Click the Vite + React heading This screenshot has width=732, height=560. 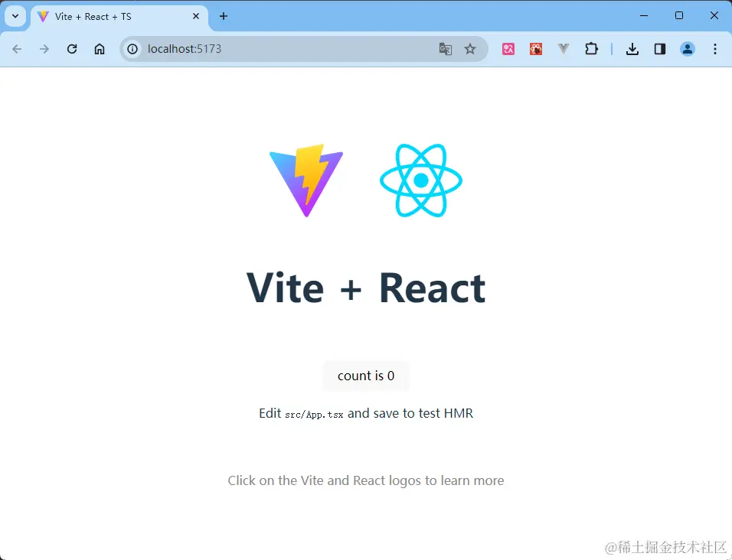point(366,288)
